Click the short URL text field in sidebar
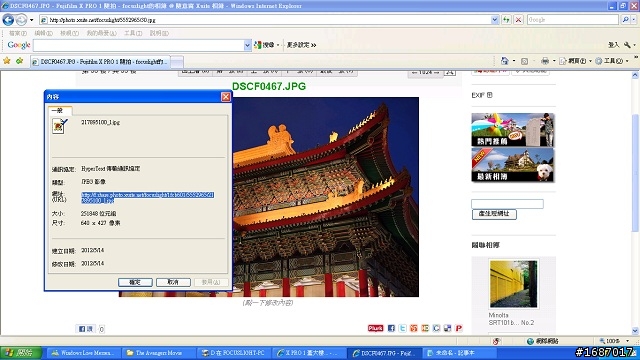 coord(507,204)
